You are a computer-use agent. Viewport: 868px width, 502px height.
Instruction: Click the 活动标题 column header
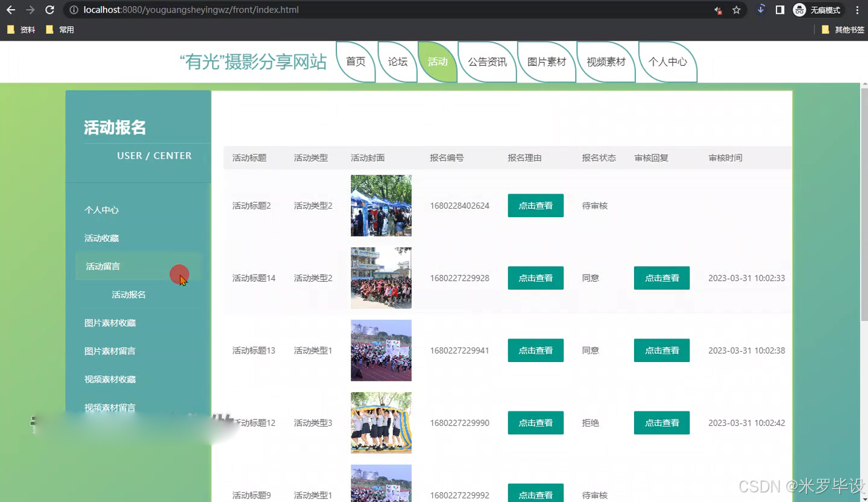tap(249, 158)
